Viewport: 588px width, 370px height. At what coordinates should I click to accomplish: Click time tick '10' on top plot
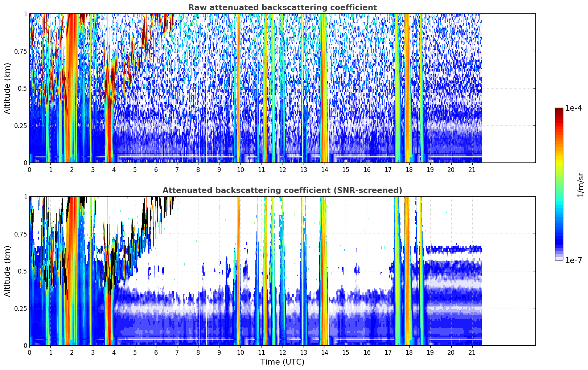[x=240, y=169]
